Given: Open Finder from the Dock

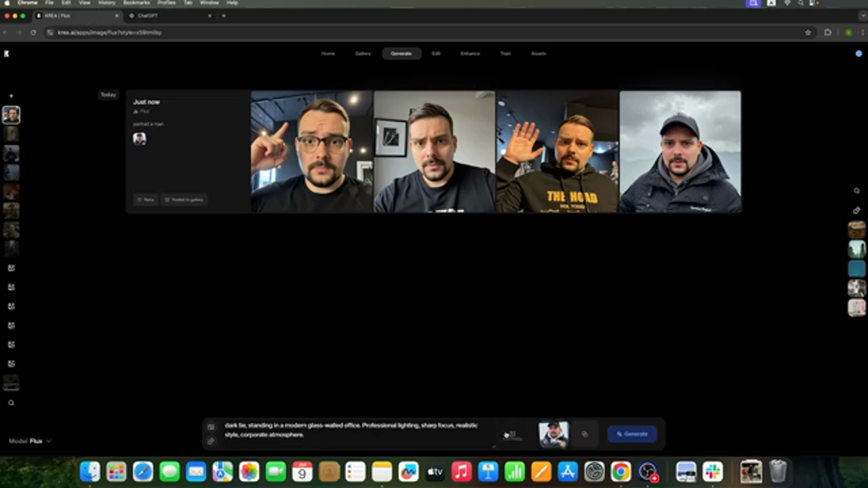Looking at the screenshot, I should (90, 471).
